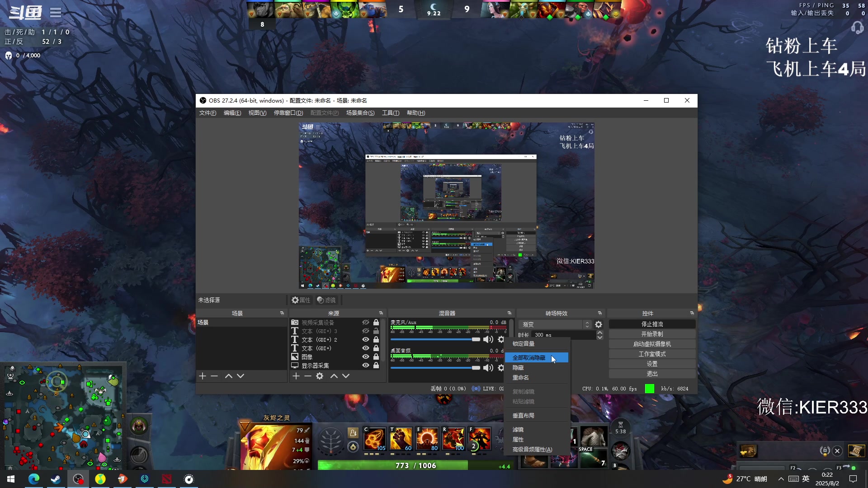
Task: Move scene down arrow in Scenes panel
Action: coord(241,376)
